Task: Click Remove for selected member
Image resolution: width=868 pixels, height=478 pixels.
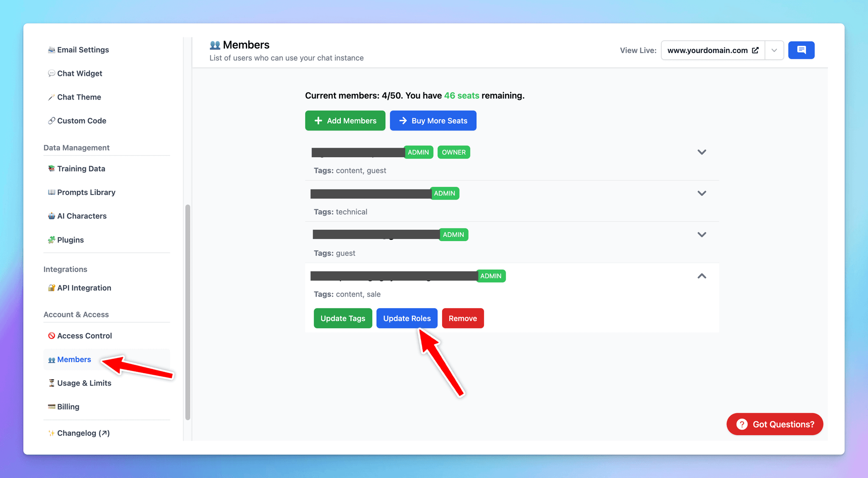Action: (x=462, y=318)
